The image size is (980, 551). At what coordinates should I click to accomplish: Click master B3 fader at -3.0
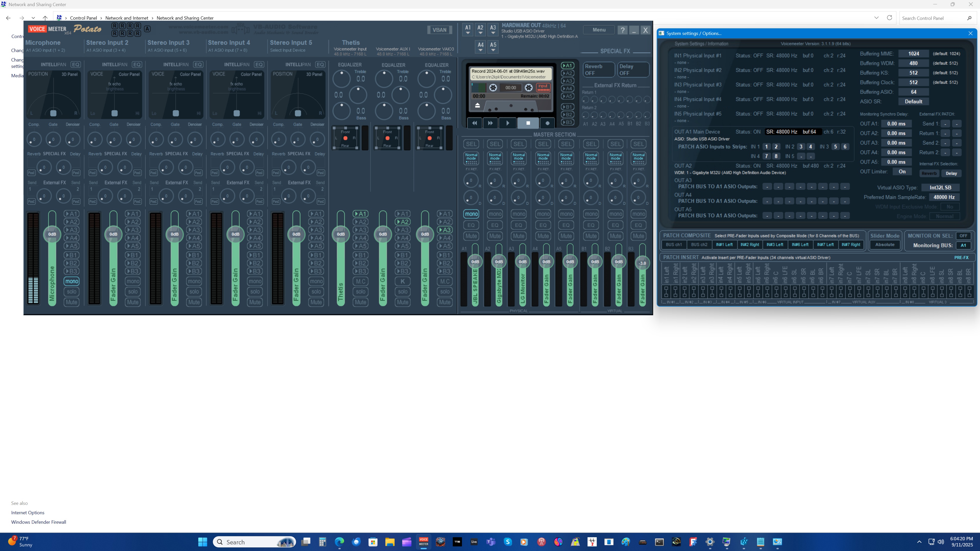(642, 263)
